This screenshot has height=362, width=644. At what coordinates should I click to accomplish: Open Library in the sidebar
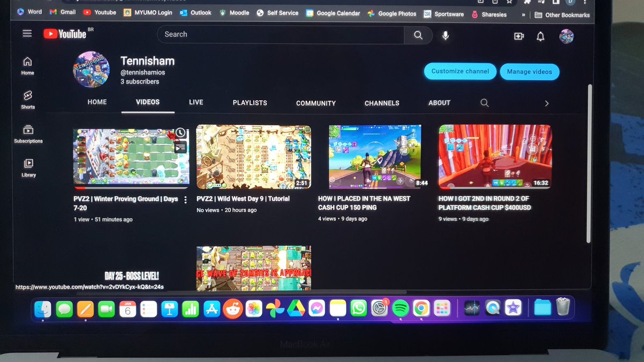pos(28,168)
